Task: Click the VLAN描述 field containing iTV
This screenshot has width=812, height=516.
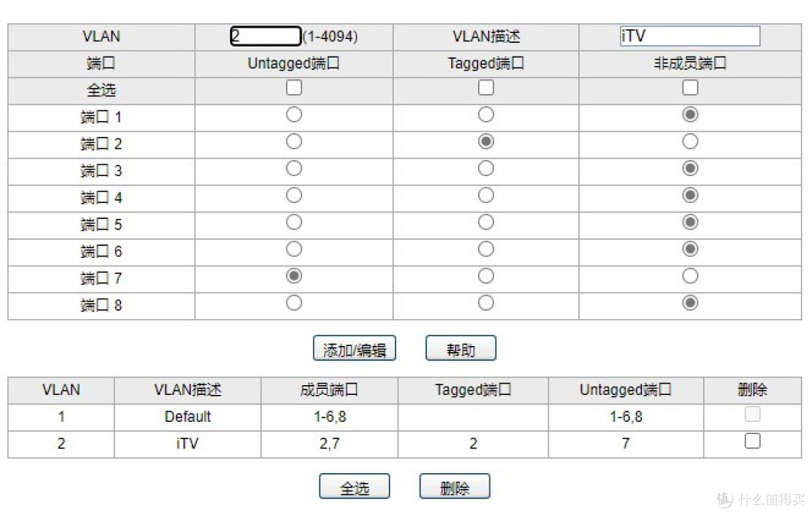Action: pyautogui.click(x=688, y=35)
